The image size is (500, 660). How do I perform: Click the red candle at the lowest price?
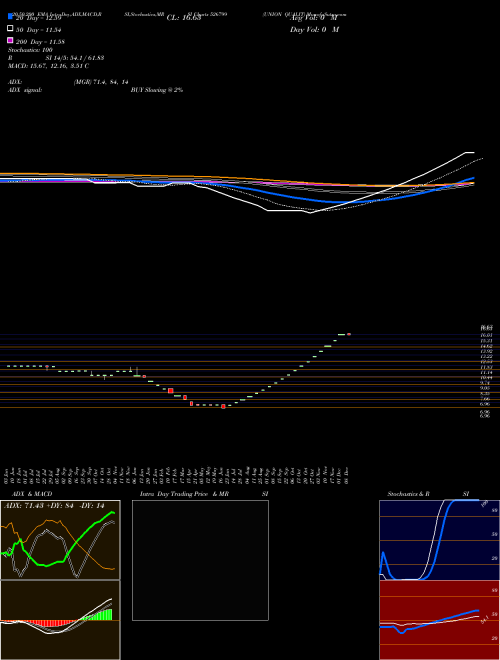pos(223,407)
